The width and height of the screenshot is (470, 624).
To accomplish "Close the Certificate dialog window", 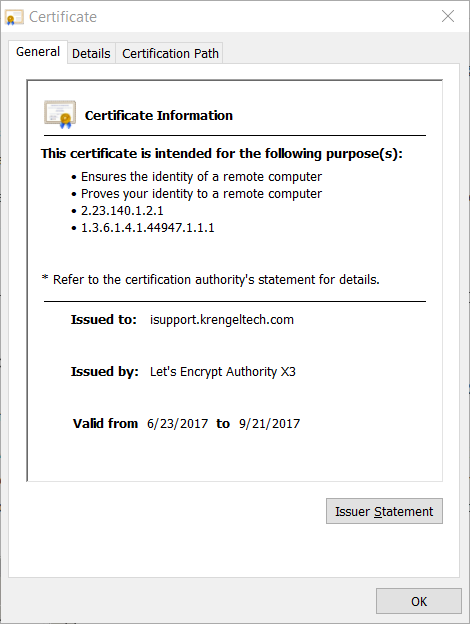I will pyautogui.click(x=448, y=16).
